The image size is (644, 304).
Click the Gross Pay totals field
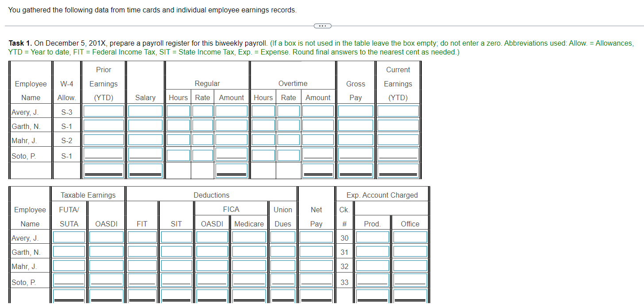pos(355,169)
